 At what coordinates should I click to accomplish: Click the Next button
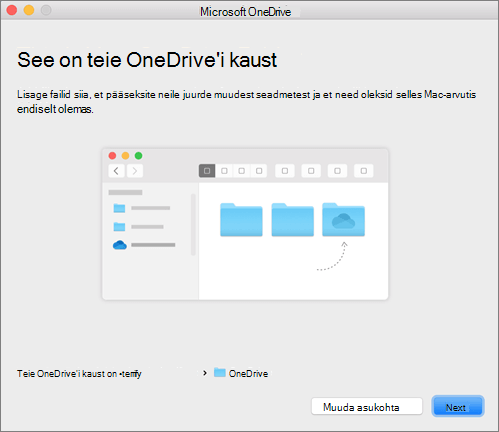[458, 407]
